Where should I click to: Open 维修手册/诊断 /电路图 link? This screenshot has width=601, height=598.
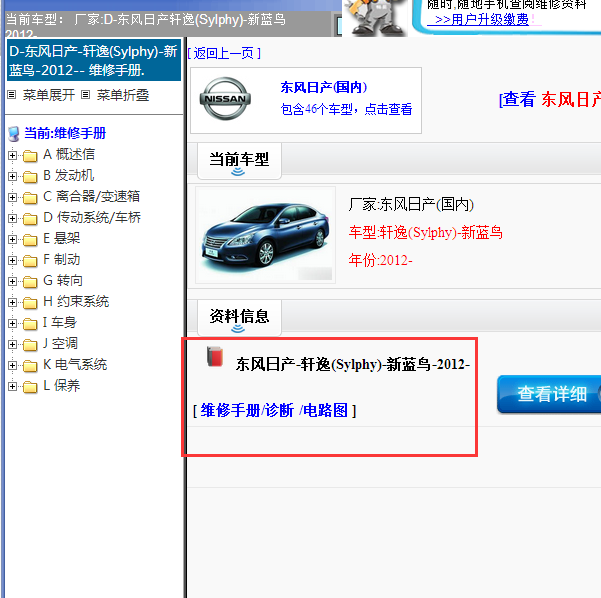(274, 411)
